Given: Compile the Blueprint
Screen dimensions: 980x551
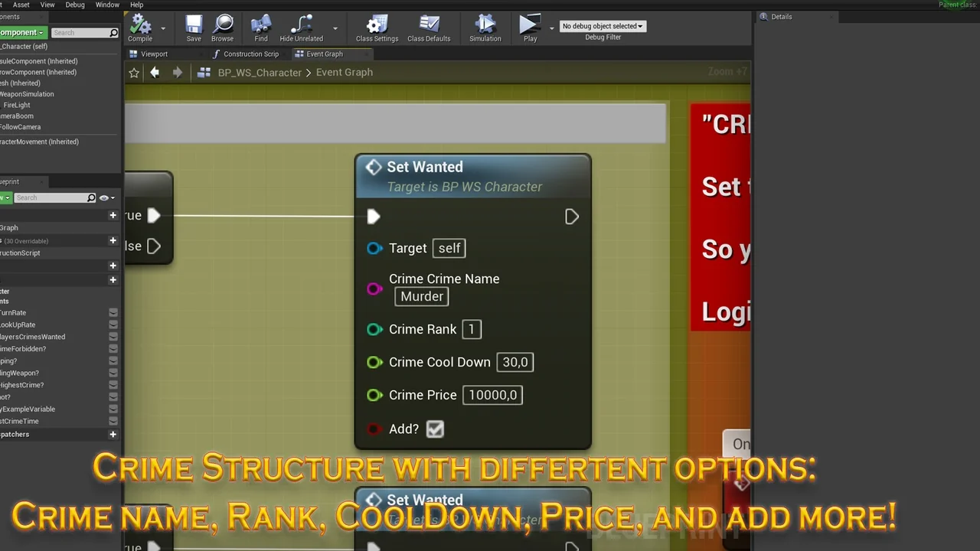Looking at the screenshot, I should (139, 28).
